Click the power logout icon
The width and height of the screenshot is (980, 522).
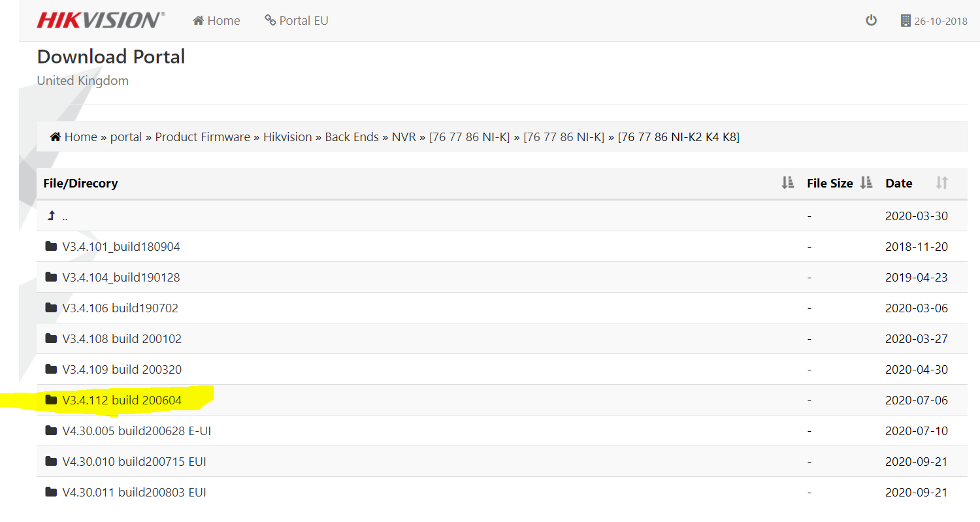click(871, 20)
